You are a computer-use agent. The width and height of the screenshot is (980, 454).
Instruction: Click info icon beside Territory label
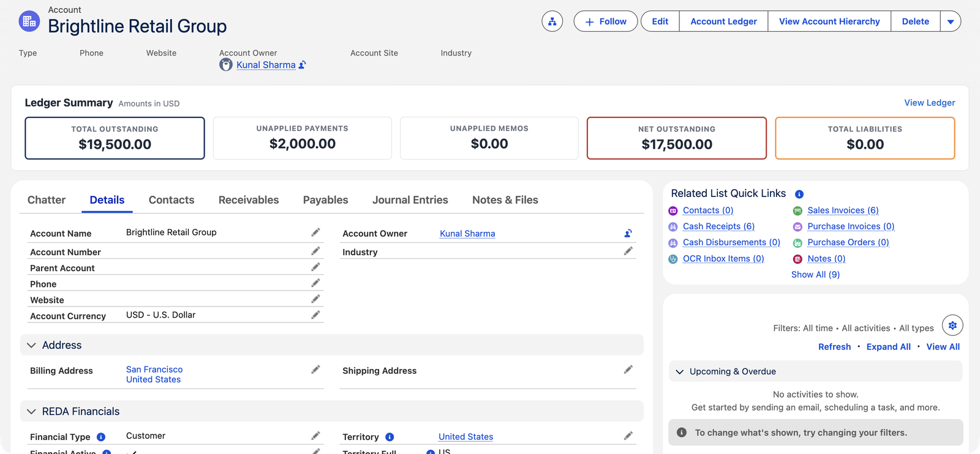coord(390,437)
